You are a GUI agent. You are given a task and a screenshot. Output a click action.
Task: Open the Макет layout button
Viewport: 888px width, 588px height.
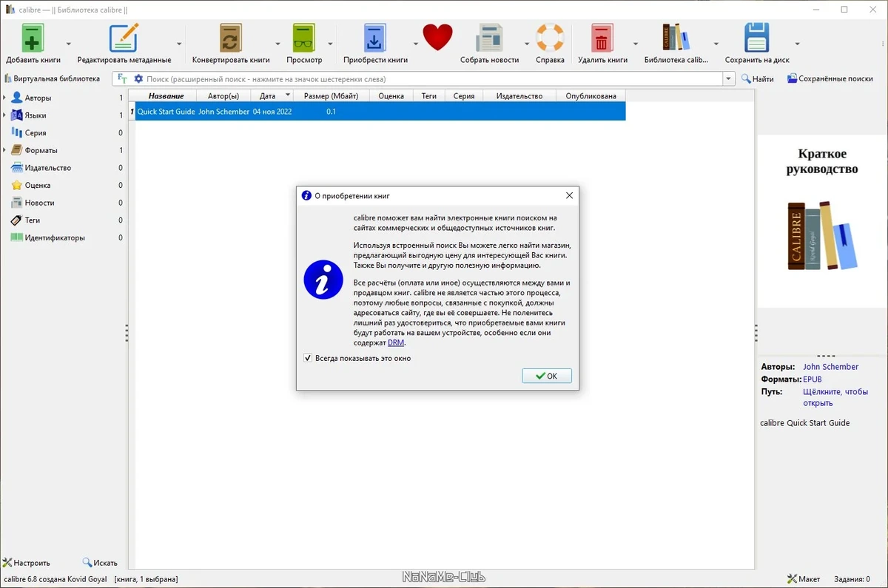click(804, 579)
